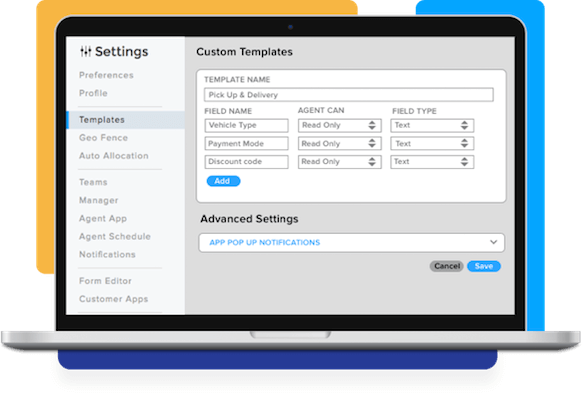Image resolution: width=582 pixels, height=395 pixels.
Task: Open Agent App settings
Action: point(103,219)
